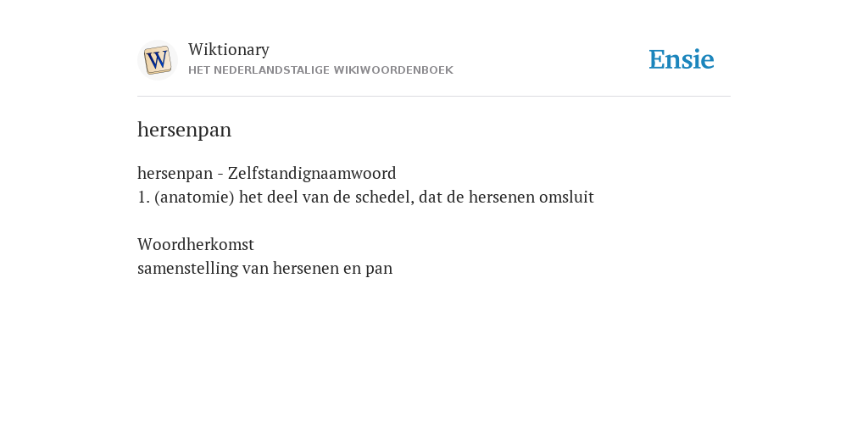The image size is (868, 434).
Task: Click the Wiktionary source title
Action: (x=229, y=49)
